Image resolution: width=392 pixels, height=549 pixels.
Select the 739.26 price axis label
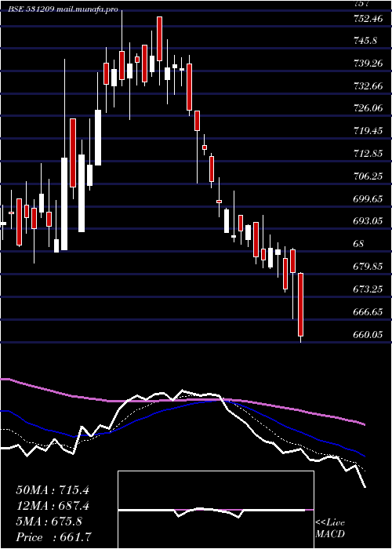click(x=368, y=64)
